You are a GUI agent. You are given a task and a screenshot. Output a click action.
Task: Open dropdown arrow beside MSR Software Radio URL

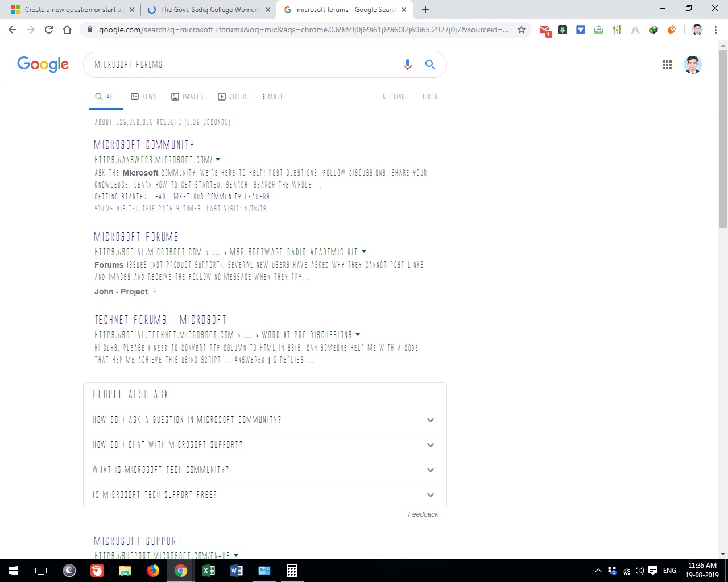[x=364, y=252]
